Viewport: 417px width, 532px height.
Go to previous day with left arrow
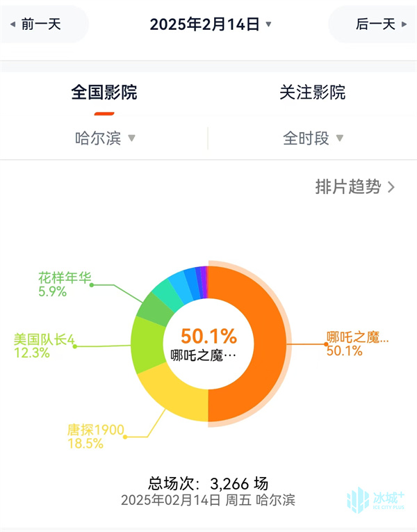pyautogui.click(x=13, y=24)
